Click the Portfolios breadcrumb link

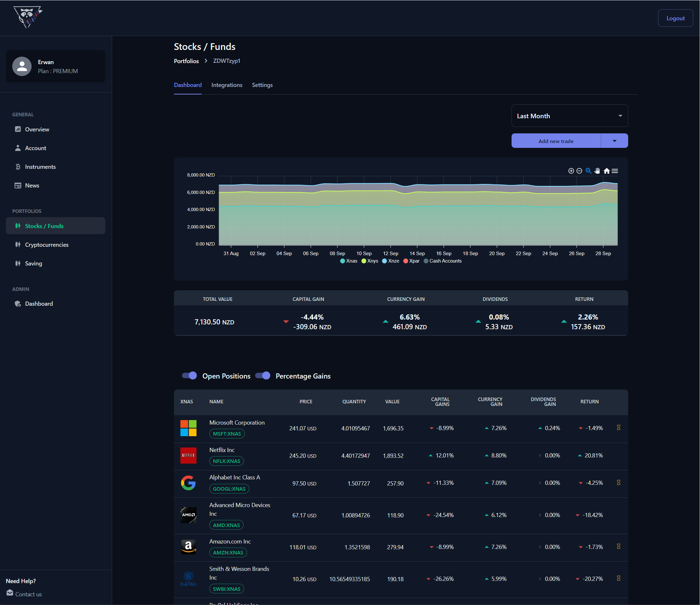[x=186, y=61]
